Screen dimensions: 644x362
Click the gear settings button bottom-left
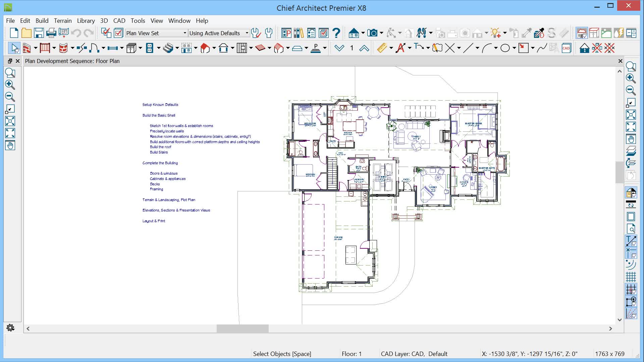[x=10, y=328]
